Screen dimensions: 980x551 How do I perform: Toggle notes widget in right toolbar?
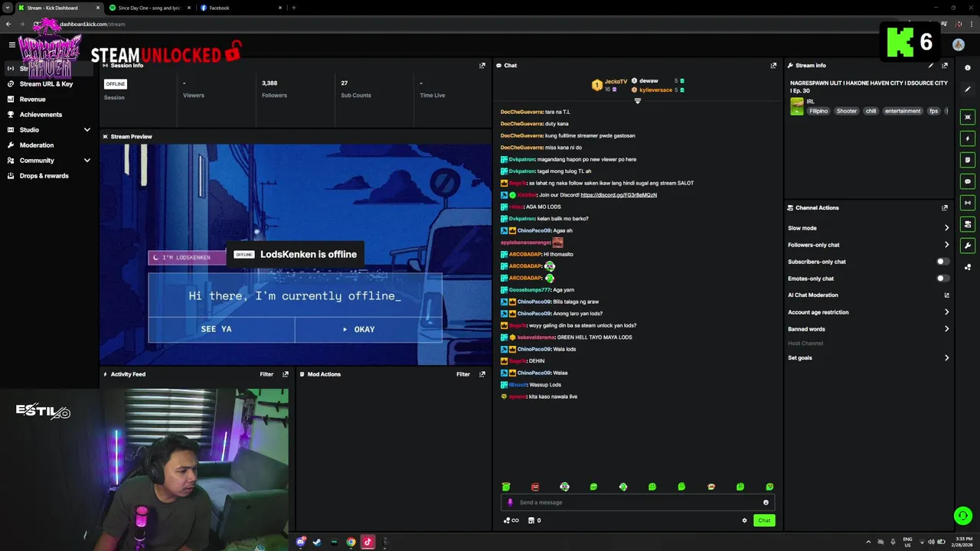coord(968,160)
